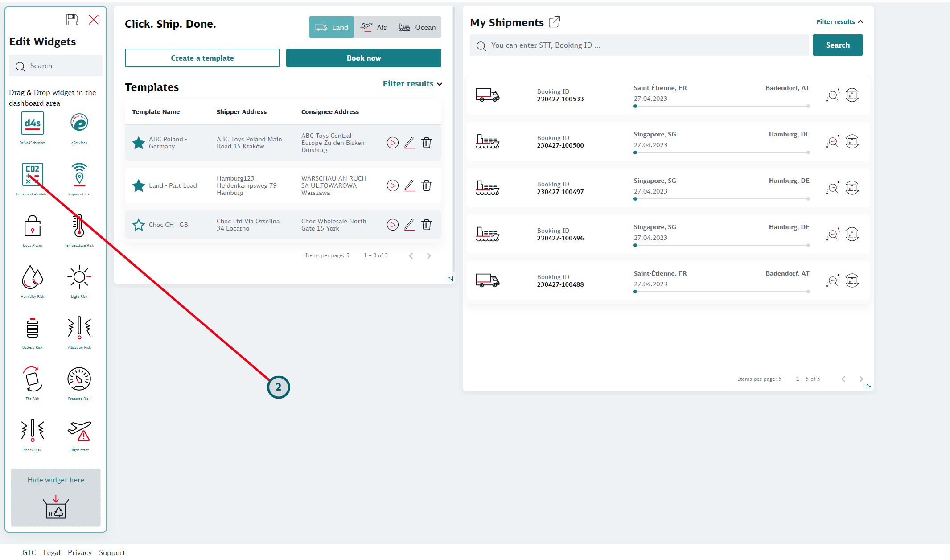Collapse Filter results in My Shipments

(x=839, y=22)
